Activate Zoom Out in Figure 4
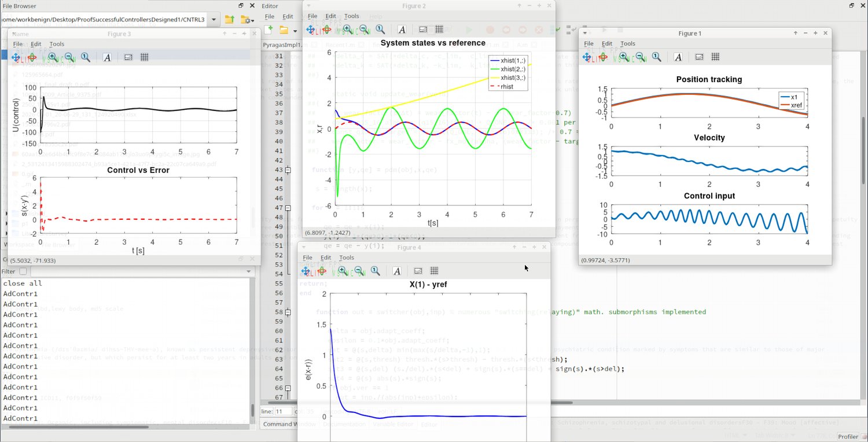 tap(359, 271)
